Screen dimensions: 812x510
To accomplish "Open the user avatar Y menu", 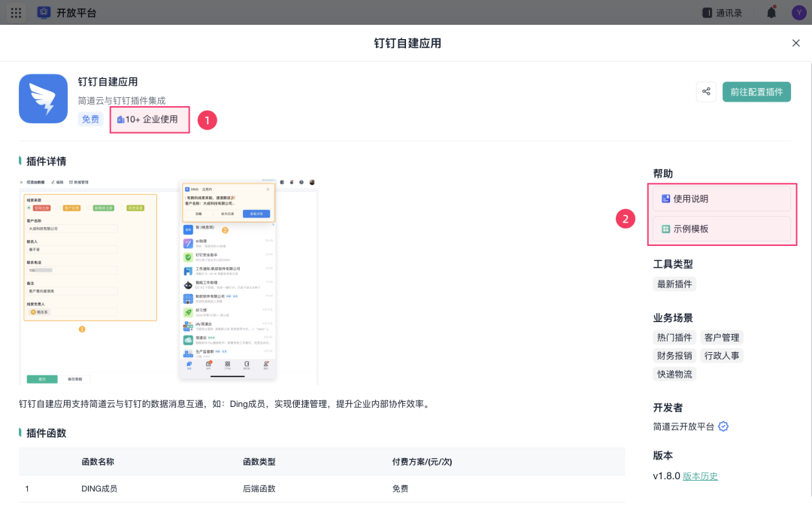I will (x=799, y=13).
